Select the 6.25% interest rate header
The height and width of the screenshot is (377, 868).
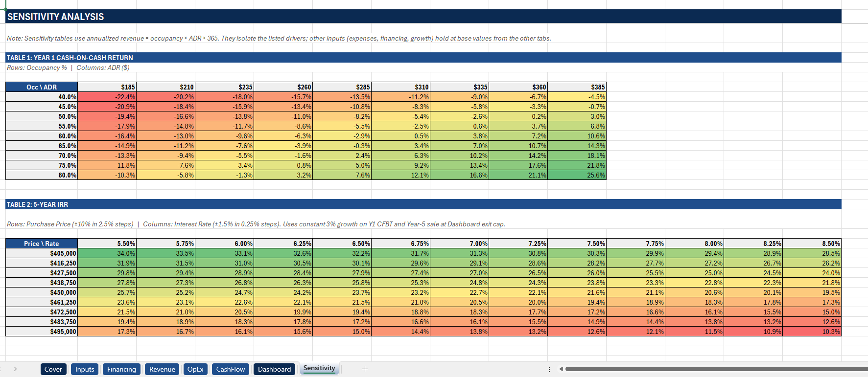pos(283,244)
